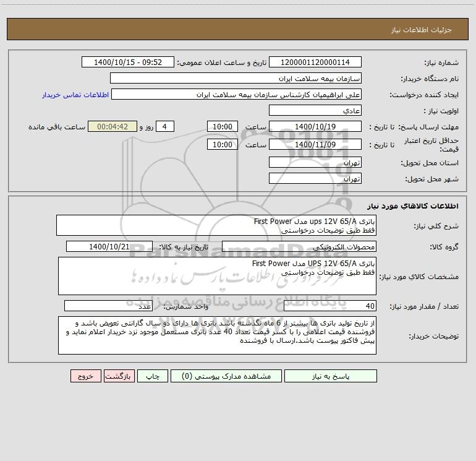476x461 pixels.
Task: Click the بازگشت back button
Action: [119, 376]
